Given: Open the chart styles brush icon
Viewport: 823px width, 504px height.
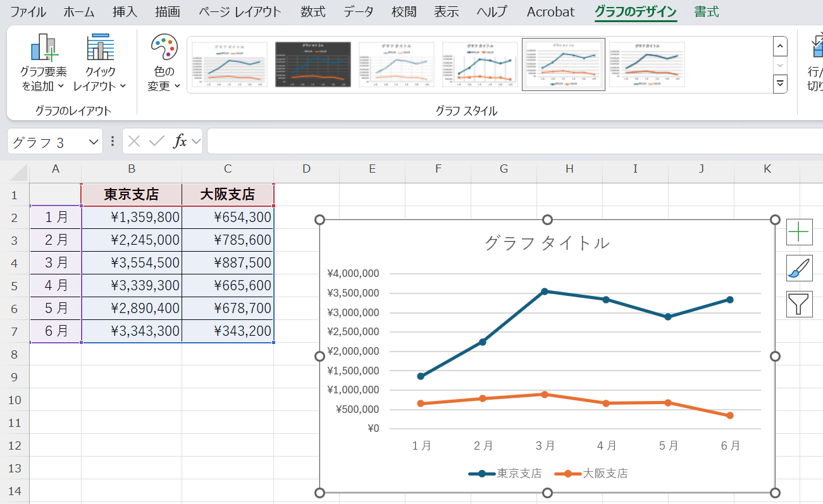Looking at the screenshot, I should click(x=799, y=268).
